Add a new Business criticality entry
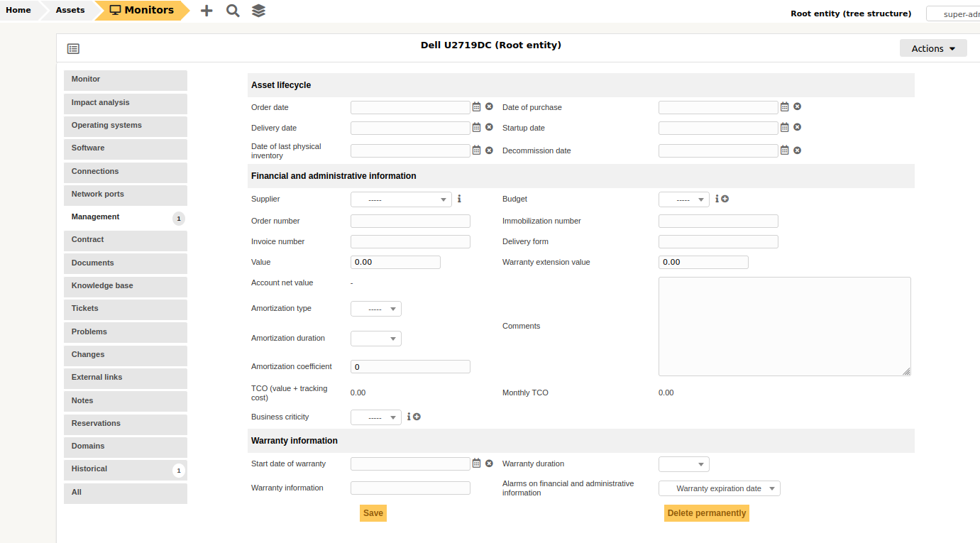The width and height of the screenshot is (980, 543). (418, 417)
